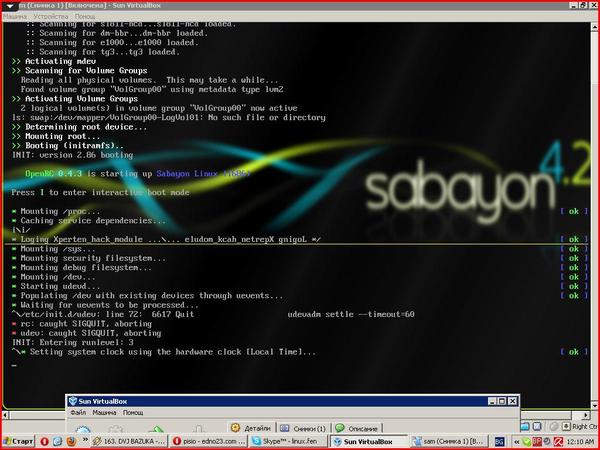Click the quick launch icon between Opera and Firefox
This screenshot has height=450, width=600.
coord(57,442)
